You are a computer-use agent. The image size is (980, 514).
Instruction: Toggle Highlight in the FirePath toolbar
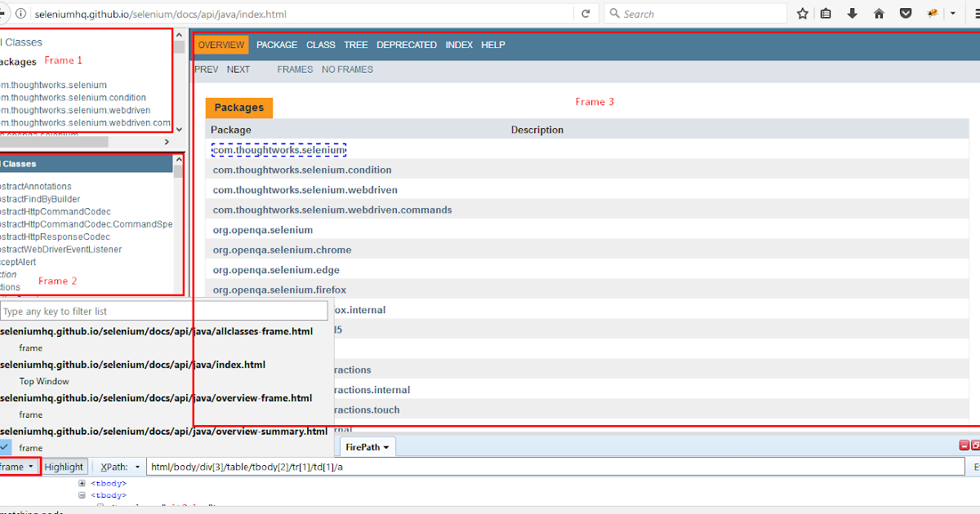64,466
